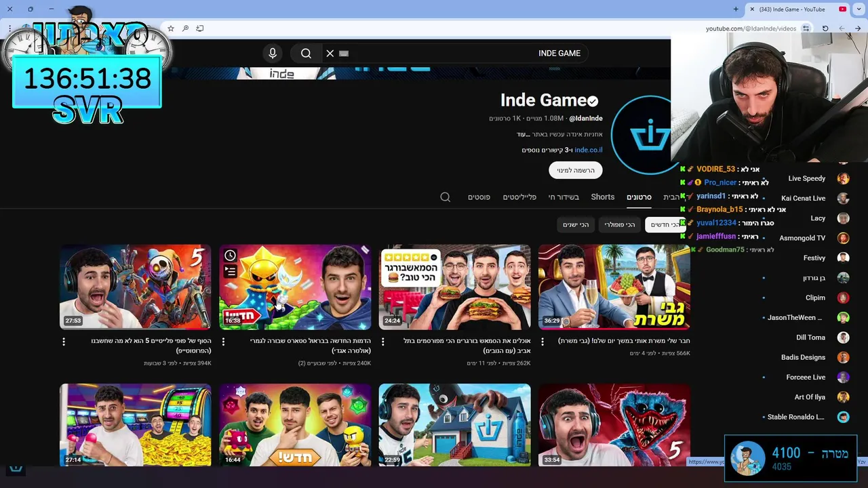Click the install/cast icon beside the zoom icon
868x488 pixels.
[200, 28]
